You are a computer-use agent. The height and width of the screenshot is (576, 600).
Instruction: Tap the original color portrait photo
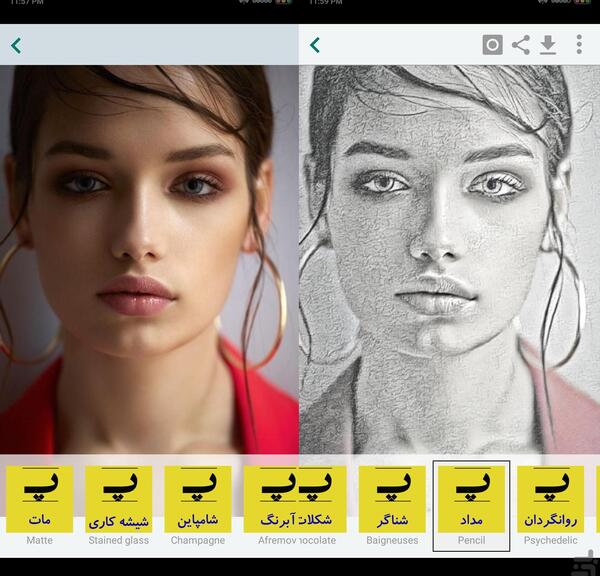(149, 259)
